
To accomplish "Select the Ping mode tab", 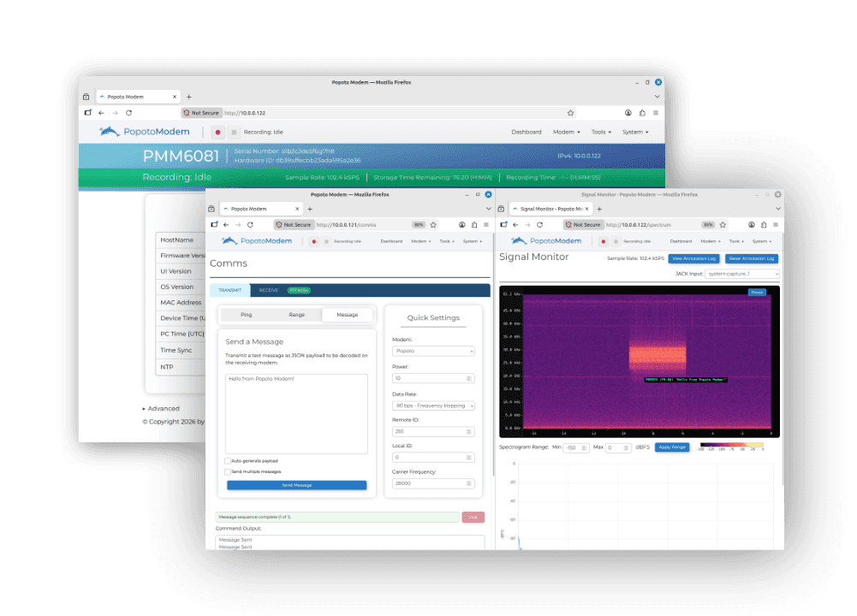I will coord(247,315).
